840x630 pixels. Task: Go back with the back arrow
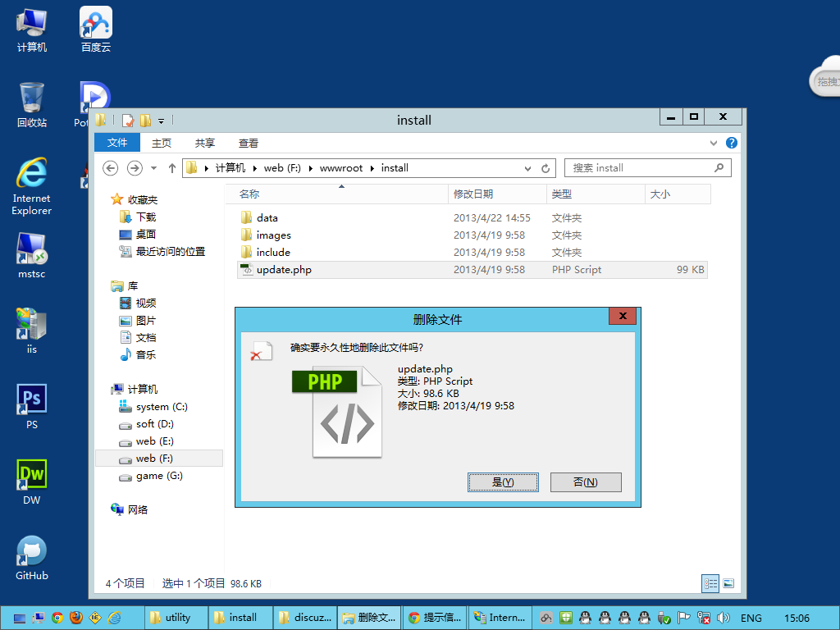pos(111,168)
